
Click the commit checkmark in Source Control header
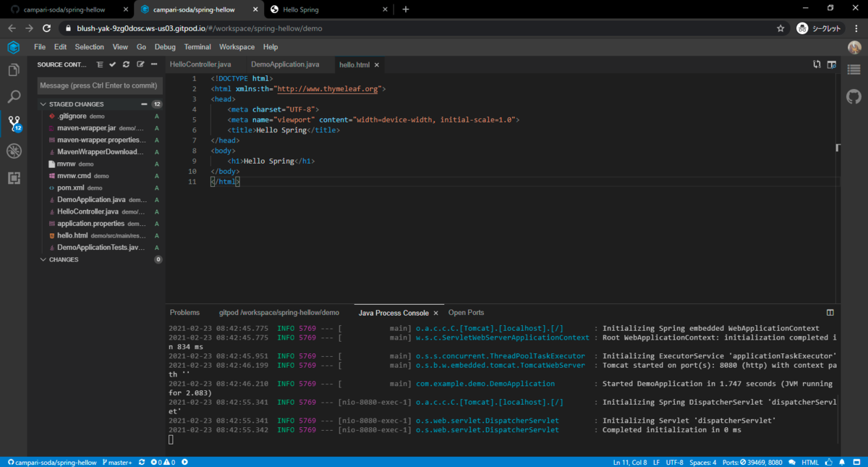click(112, 64)
